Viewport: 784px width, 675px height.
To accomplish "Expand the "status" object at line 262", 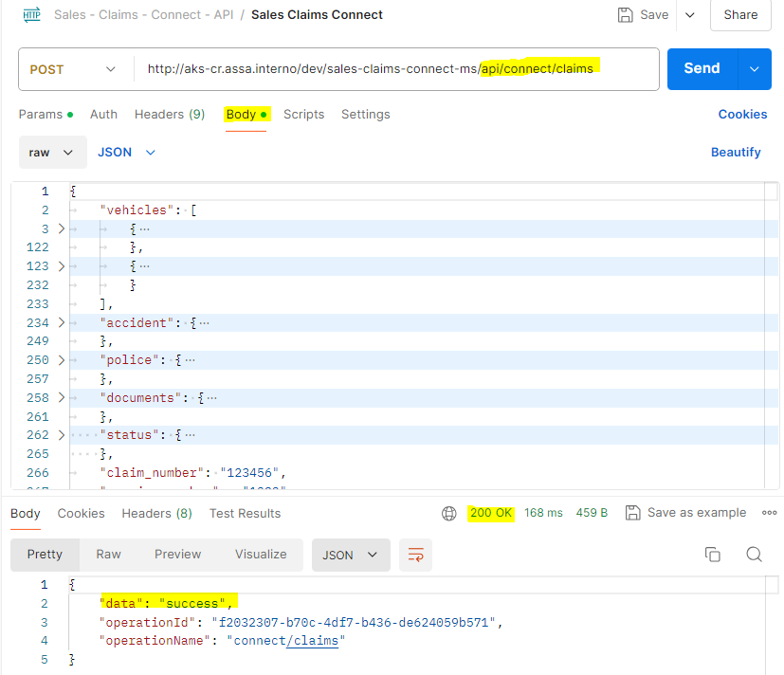I will tap(62, 435).
